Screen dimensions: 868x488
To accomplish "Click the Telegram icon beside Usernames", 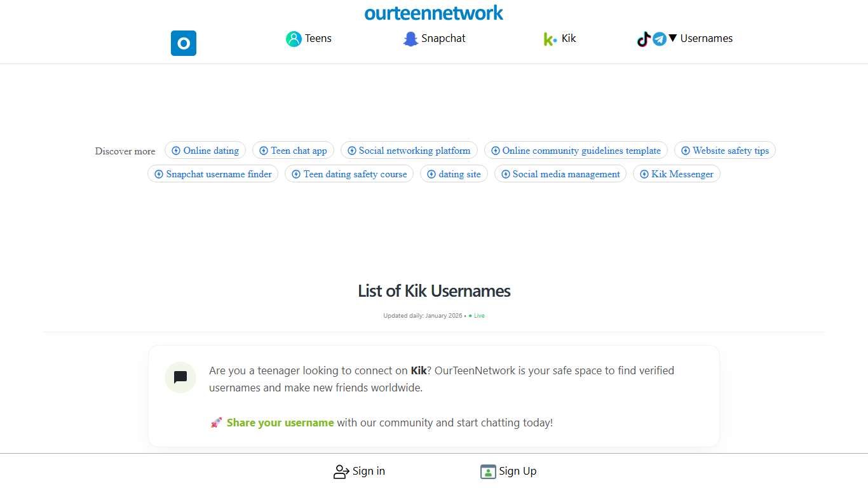I will click(x=660, y=39).
